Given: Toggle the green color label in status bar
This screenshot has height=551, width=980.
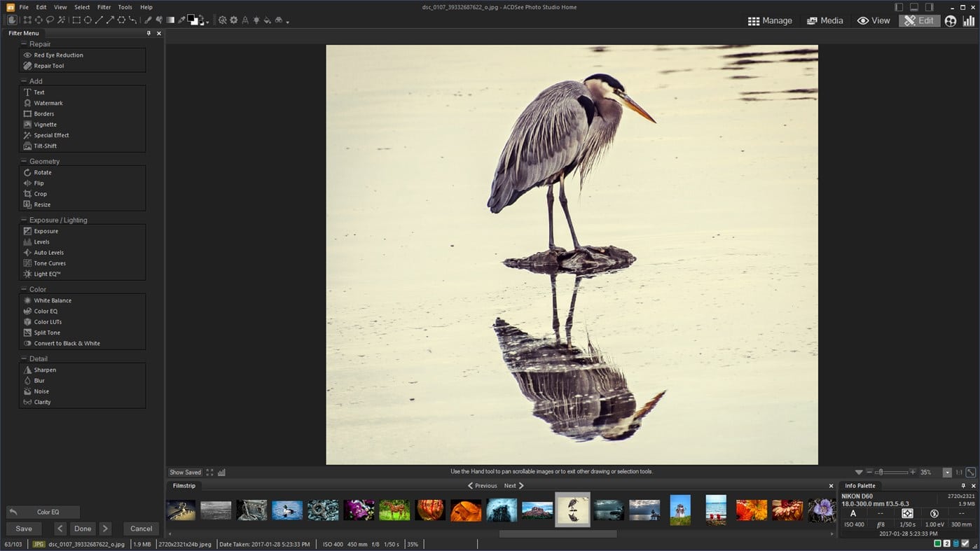Looking at the screenshot, I should pyautogui.click(x=937, y=543).
